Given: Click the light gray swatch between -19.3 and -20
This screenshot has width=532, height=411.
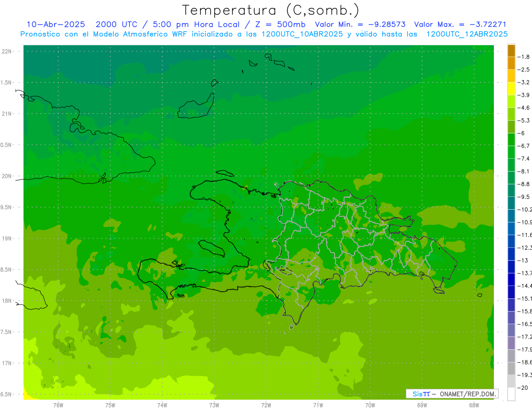Looking at the screenshot, I should (x=511, y=381).
